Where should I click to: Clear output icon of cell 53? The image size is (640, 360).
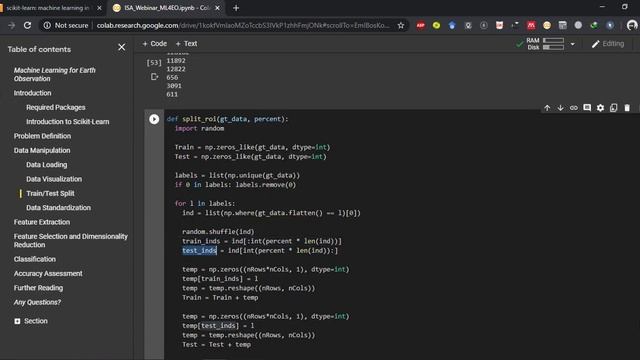pyautogui.click(x=154, y=77)
